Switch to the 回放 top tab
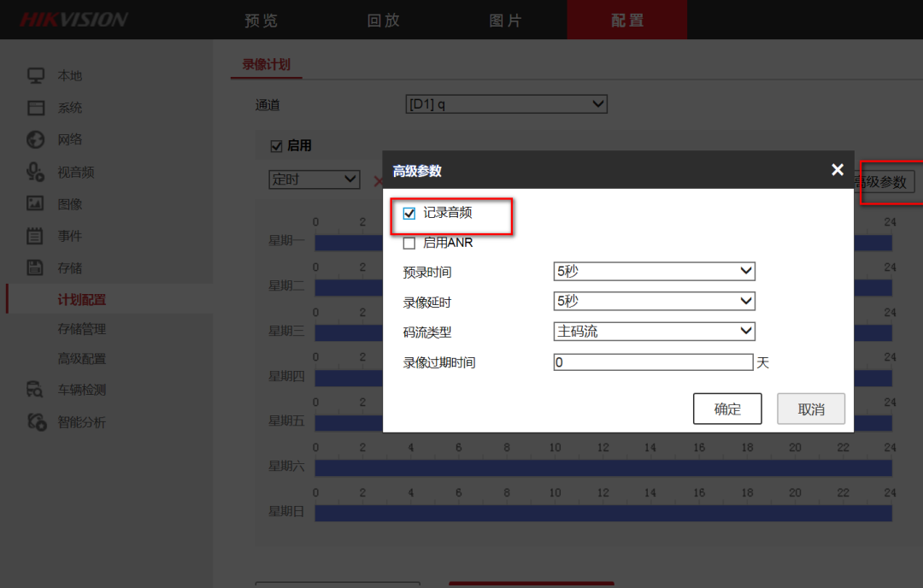923x588 pixels. click(x=383, y=21)
